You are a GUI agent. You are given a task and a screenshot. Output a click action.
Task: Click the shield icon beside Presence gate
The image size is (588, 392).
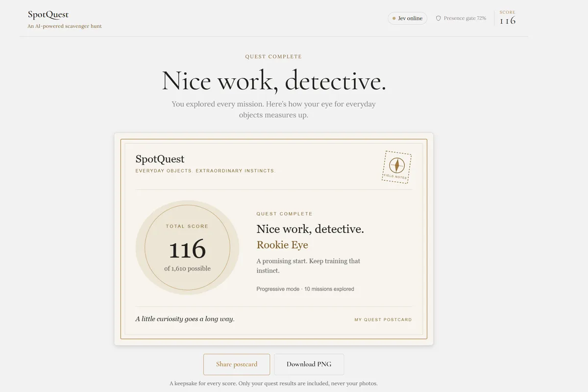[439, 19]
